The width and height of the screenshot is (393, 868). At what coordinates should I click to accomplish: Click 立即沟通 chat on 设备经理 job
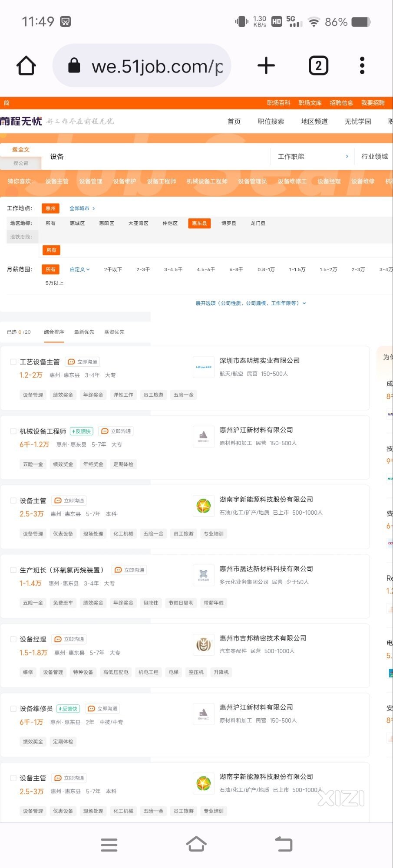(69, 639)
